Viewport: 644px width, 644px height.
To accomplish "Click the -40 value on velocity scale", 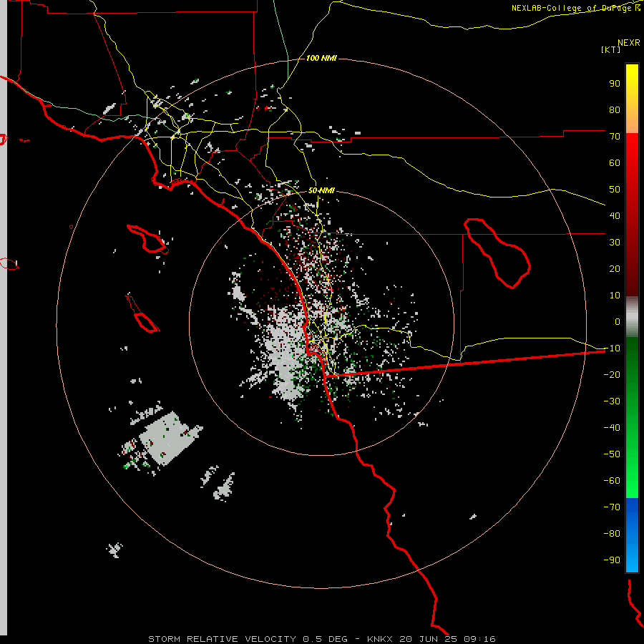I will pyautogui.click(x=612, y=428).
